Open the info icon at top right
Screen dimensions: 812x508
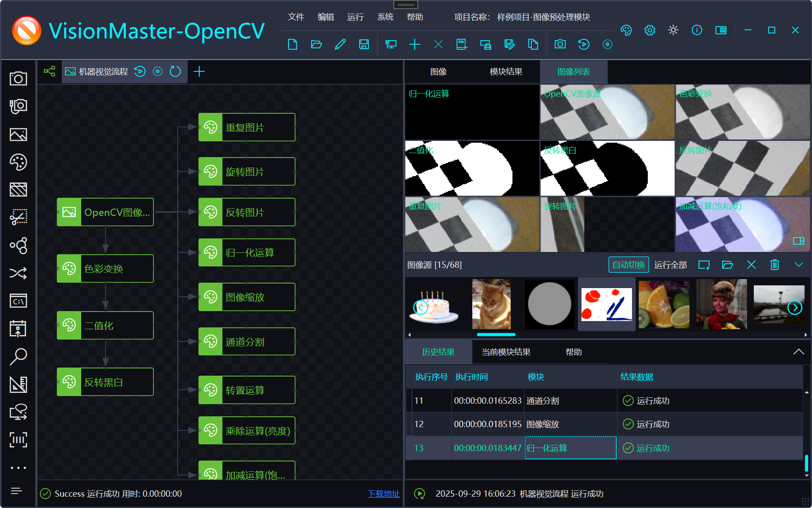point(697,30)
